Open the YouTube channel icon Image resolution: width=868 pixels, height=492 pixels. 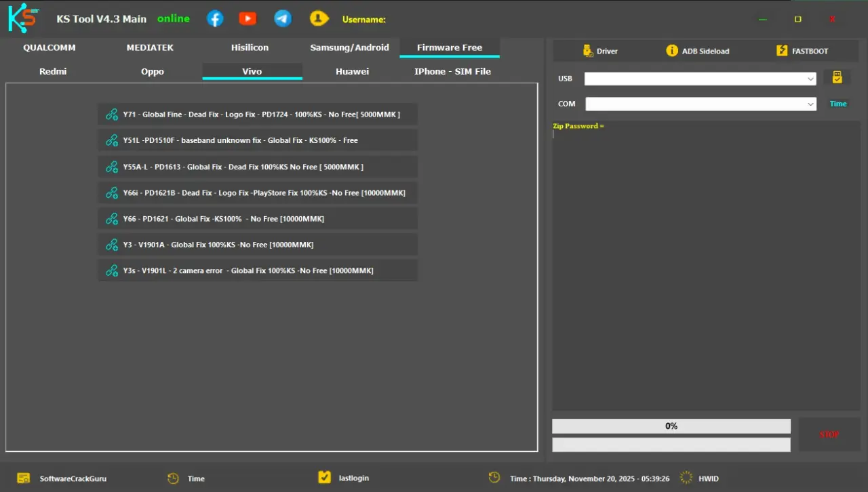coord(248,19)
